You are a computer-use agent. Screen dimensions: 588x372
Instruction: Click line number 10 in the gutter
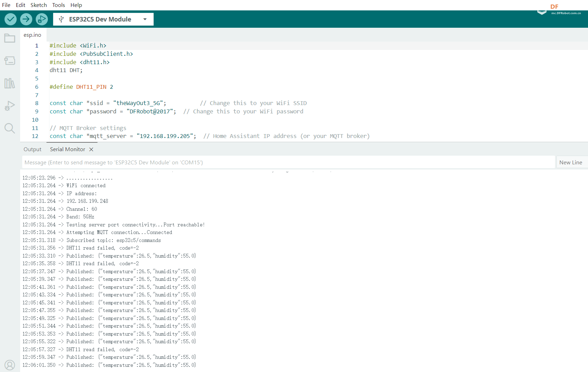click(x=35, y=120)
